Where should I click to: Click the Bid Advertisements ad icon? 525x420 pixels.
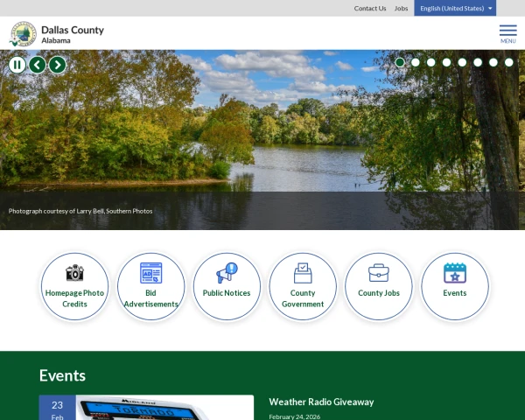[150, 273]
